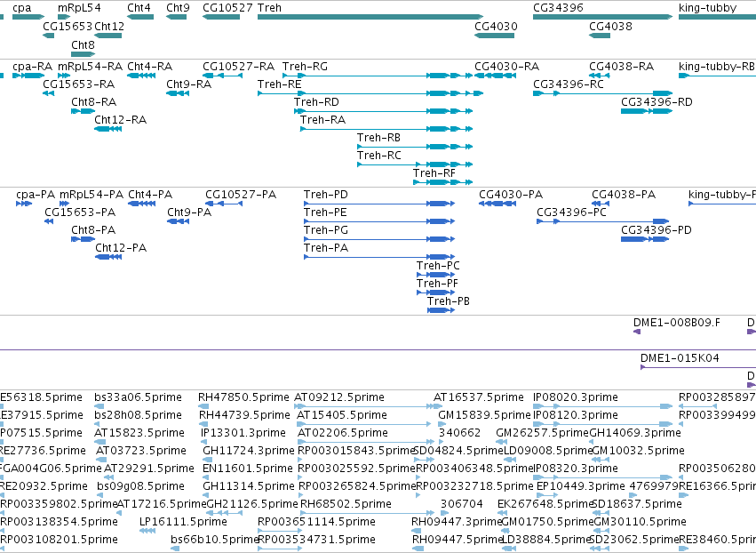The image size is (756, 553).
Task: Click the IP08020.3prime EST label
Action: coord(576,397)
